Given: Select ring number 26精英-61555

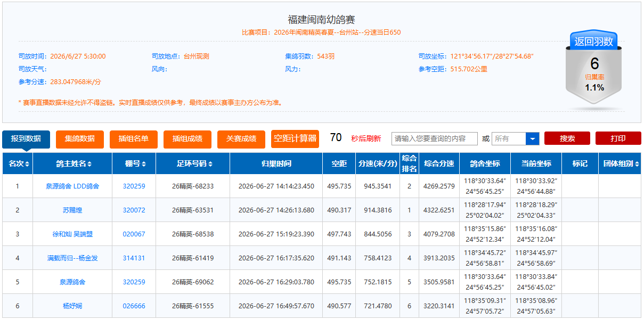Looking at the screenshot, I should [x=193, y=306].
